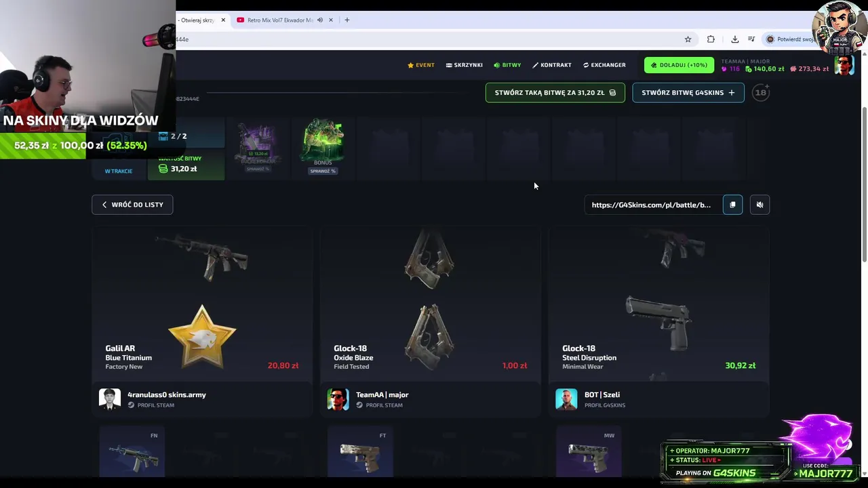Open a new browser tab
The image size is (868, 488).
pos(347,20)
